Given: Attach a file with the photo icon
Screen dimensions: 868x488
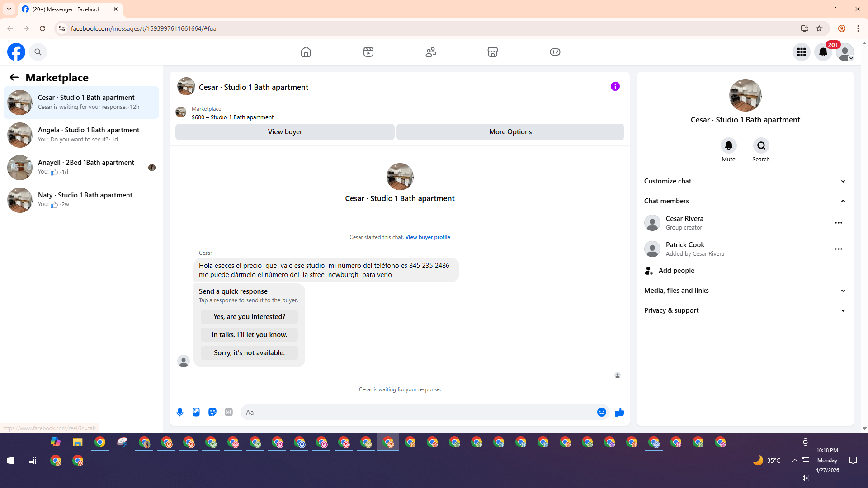Looking at the screenshot, I should tap(196, 412).
